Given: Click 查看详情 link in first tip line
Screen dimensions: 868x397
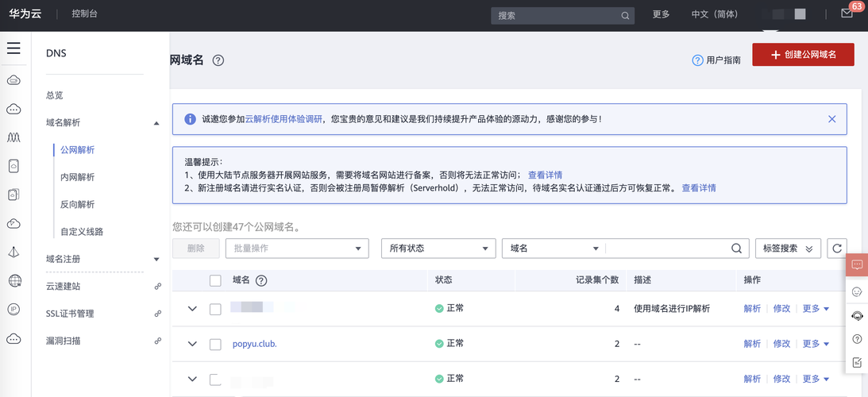Looking at the screenshot, I should (x=546, y=175).
